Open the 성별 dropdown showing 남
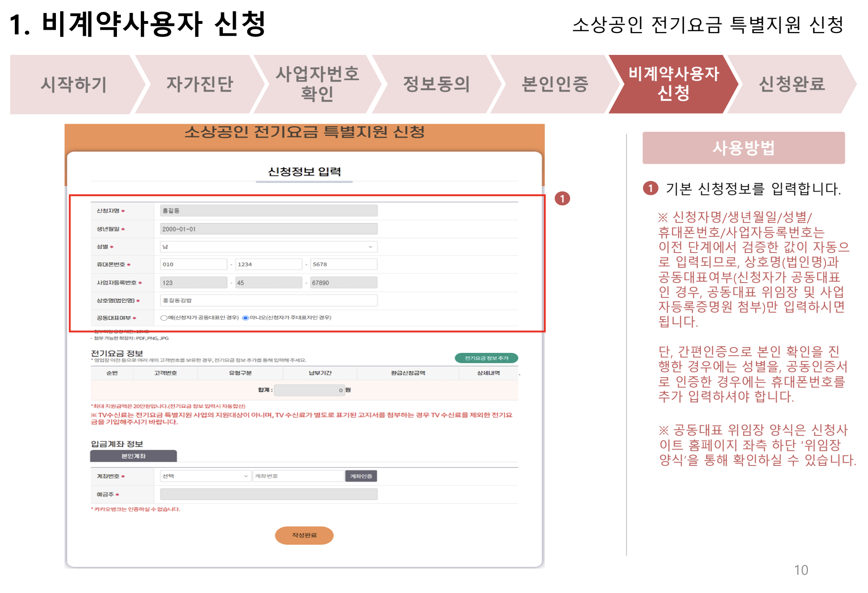Screen dimensions: 868x593 pos(268,246)
